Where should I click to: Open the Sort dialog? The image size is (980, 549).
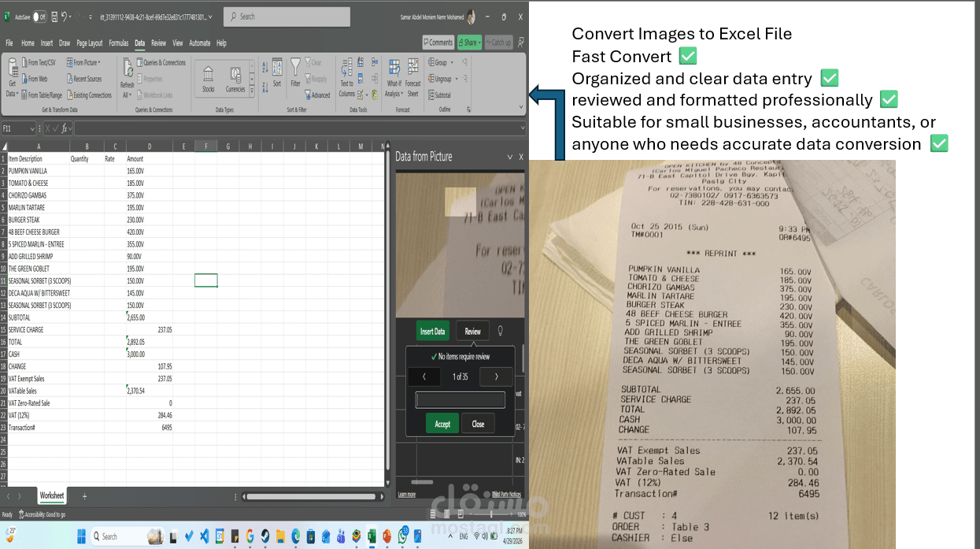click(x=277, y=72)
